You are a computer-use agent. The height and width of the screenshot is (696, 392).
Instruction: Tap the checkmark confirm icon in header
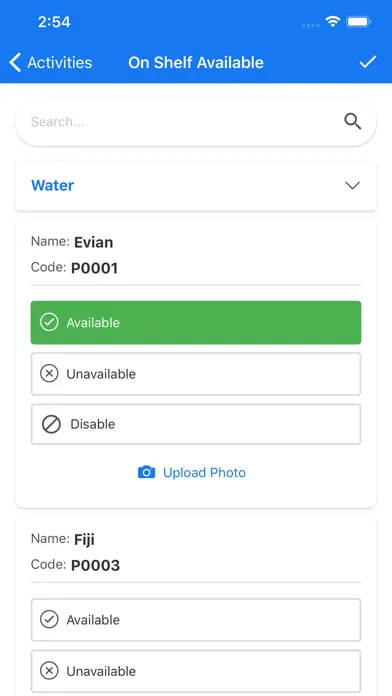(368, 62)
